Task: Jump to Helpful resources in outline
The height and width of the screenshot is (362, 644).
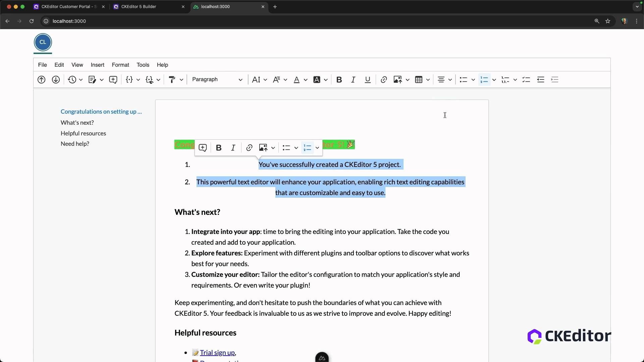Action: pos(83,133)
